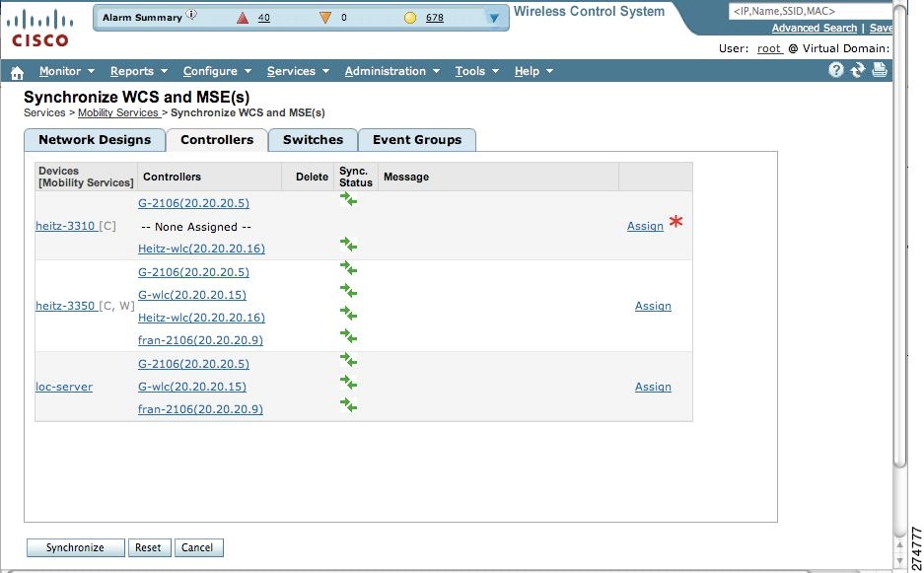The width and height of the screenshot is (924, 573).
Task: Click the minor alarm yellow circle icon
Action: 410,18
